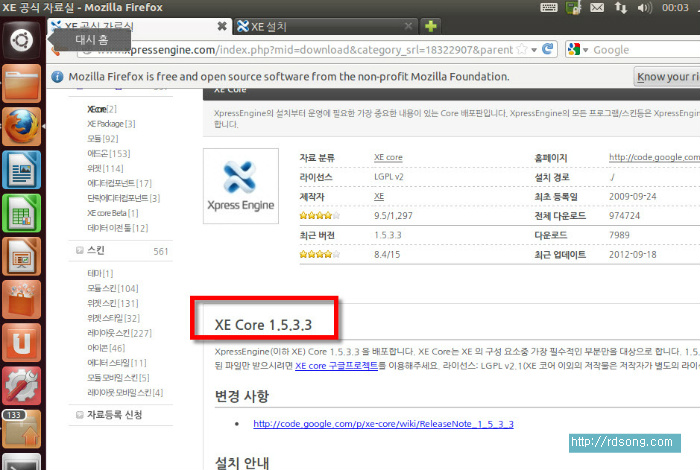Select 레이아웃 모바일 스킨 [4] category
Image resolution: width=700 pixels, height=470 pixels.
(x=125, y=393)
